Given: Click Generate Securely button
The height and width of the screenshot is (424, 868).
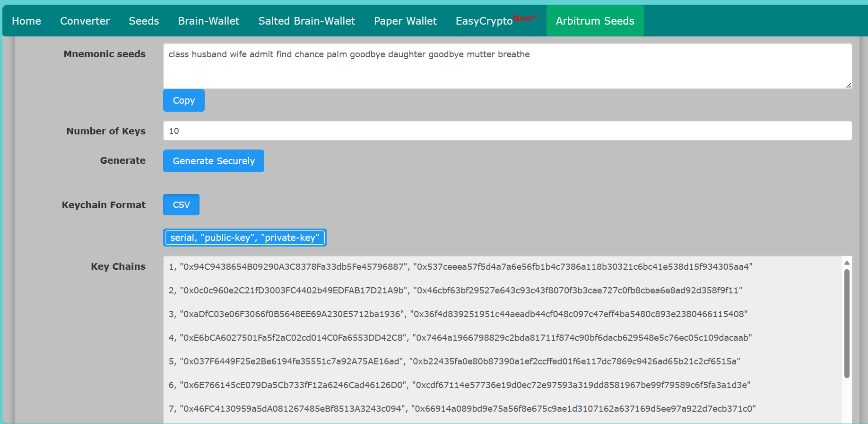Looking at the screenshot, I should (214, 161).
